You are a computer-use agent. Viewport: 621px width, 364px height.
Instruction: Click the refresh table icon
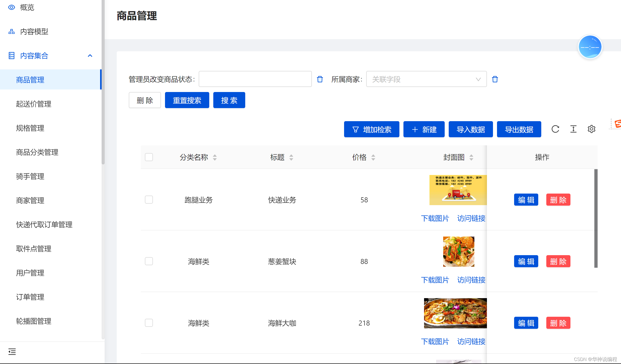pos(555,129)
